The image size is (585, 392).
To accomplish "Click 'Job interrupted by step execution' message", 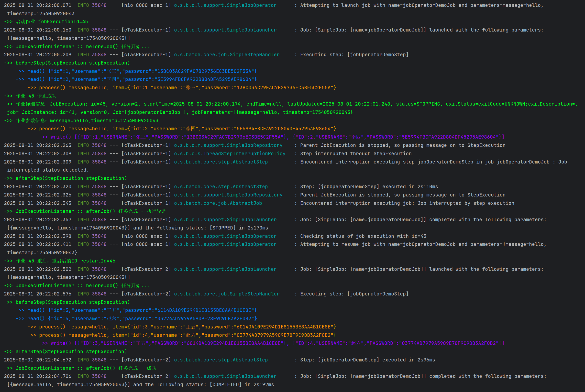I will pyautogui.click(x=465, y=203).
